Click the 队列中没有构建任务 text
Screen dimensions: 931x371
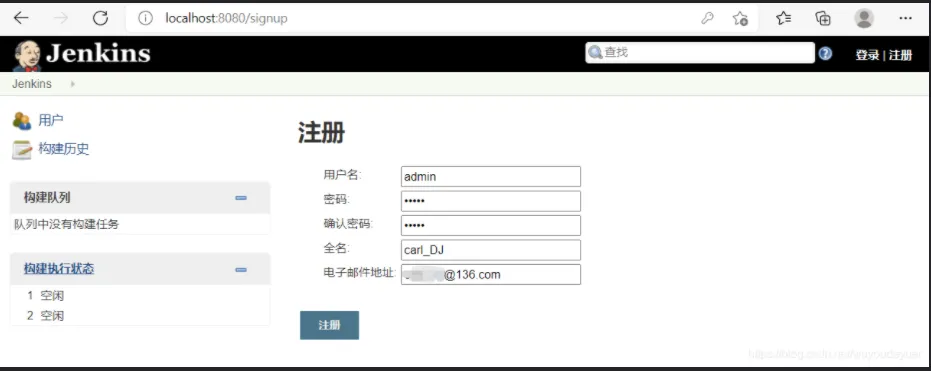(66, 224)
